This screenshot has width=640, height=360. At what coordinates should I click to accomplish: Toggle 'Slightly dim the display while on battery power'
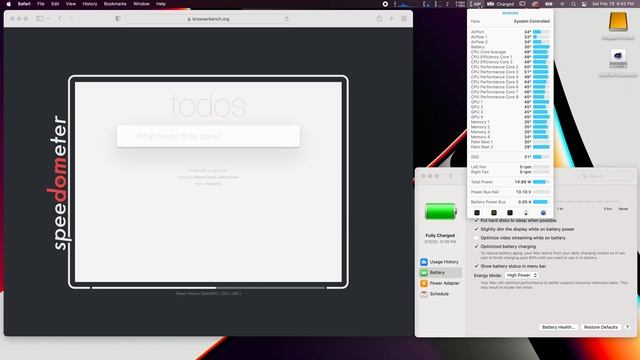point(476,229)
